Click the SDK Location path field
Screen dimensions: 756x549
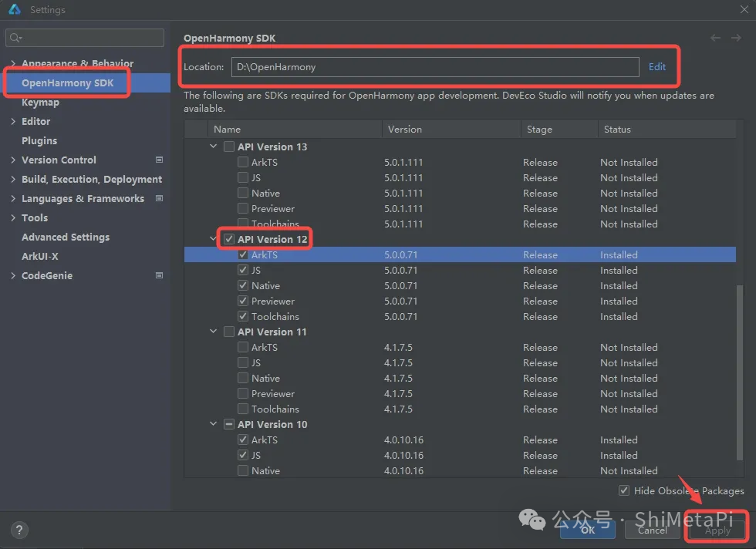coord(435,67)
